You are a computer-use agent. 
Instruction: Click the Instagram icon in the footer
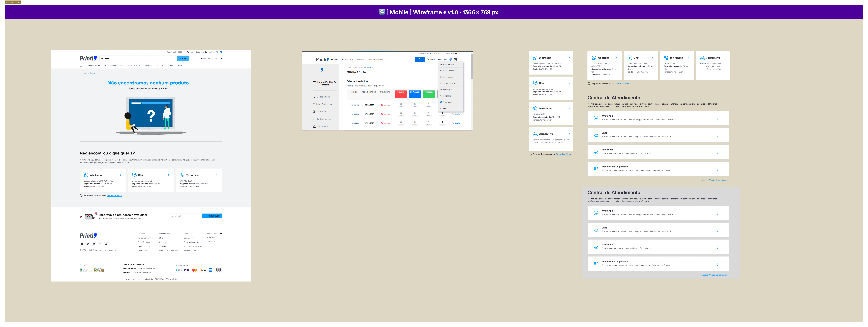click(x=100, y=244)
